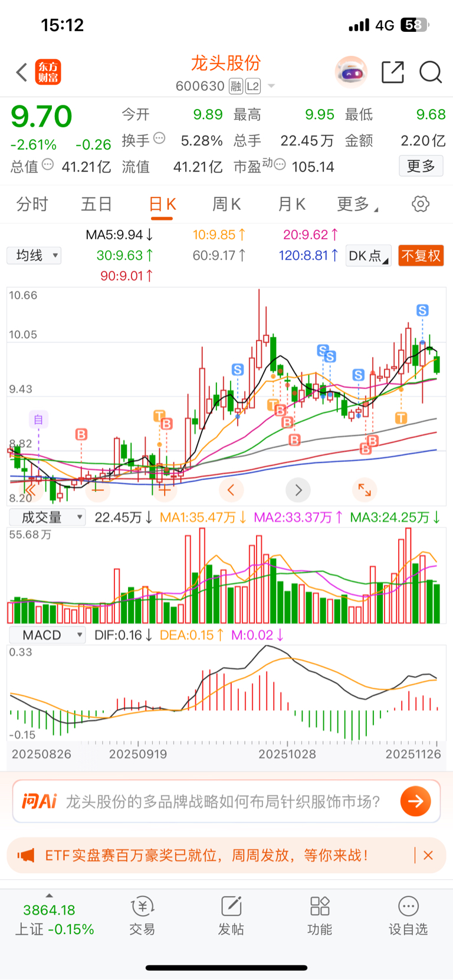The width and height of the screenshot is (453, 980).
Task: Close the ETF banner with X
Action: tap(428, 855)
